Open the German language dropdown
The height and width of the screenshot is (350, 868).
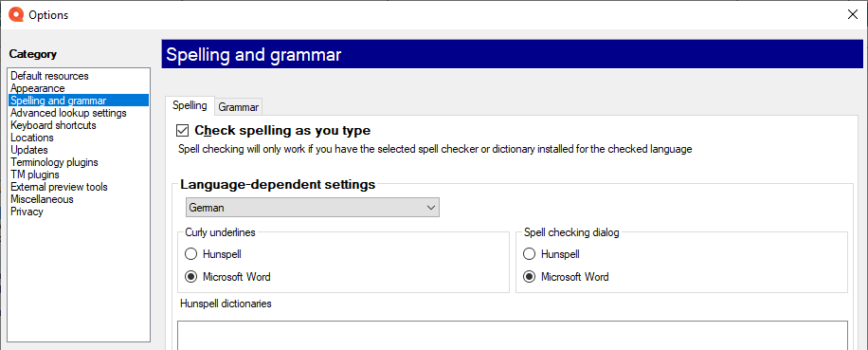[313, 207]
